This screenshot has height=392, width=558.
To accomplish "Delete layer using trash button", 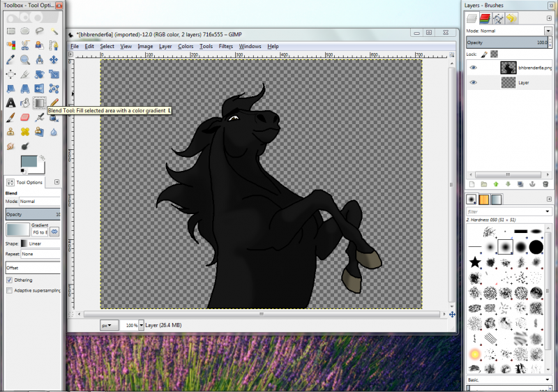I will [x=545, y=184].
